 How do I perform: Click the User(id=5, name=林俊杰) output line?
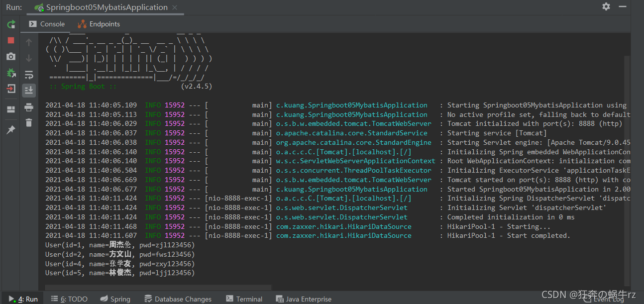120,273
